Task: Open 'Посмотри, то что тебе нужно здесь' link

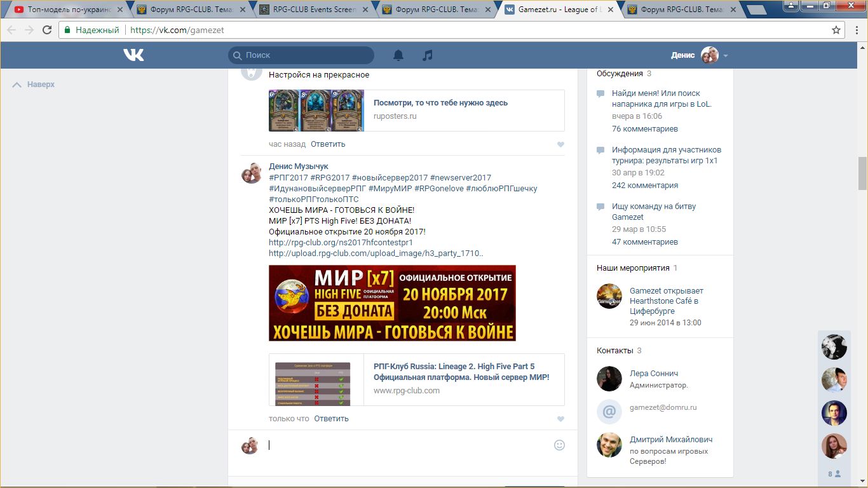Action: [440, 103]
